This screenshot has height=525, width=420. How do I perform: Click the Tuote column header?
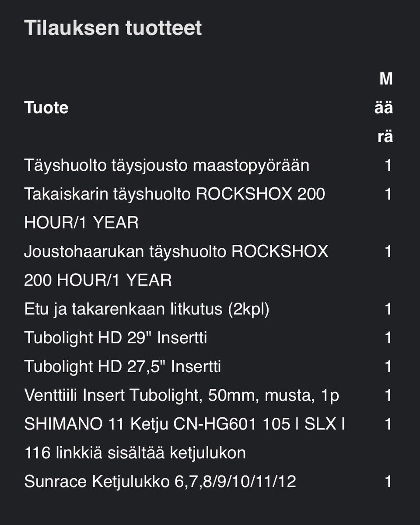[x=46, y=108]
